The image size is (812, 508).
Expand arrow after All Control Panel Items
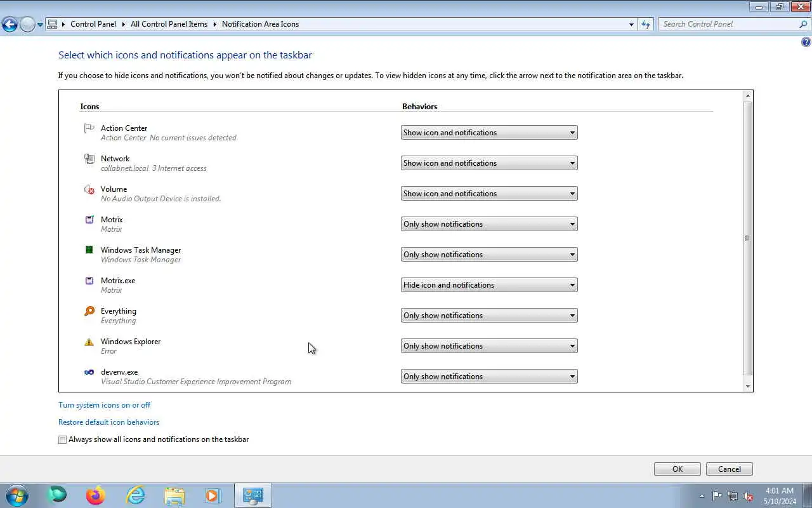click(x=215, y=24)
